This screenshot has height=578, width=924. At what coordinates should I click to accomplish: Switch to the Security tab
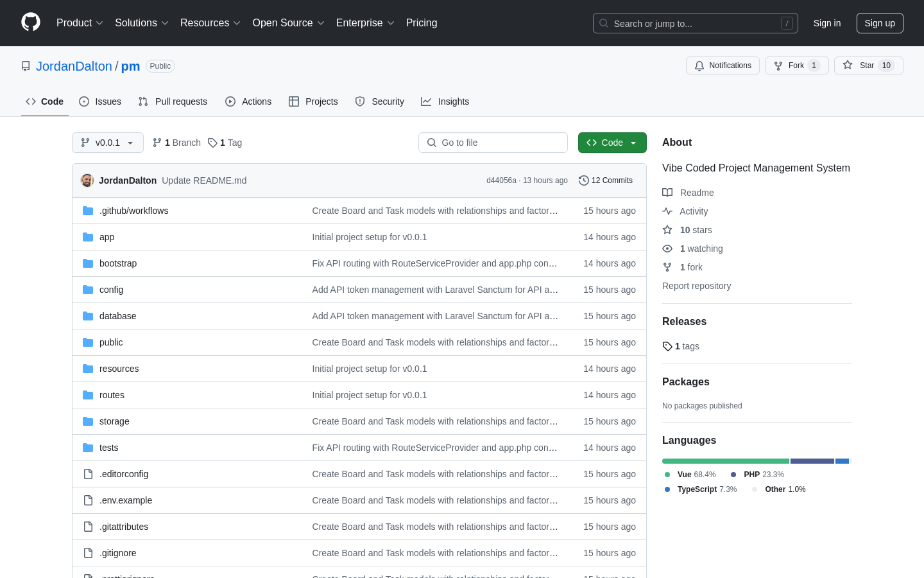tap(380, 101)
